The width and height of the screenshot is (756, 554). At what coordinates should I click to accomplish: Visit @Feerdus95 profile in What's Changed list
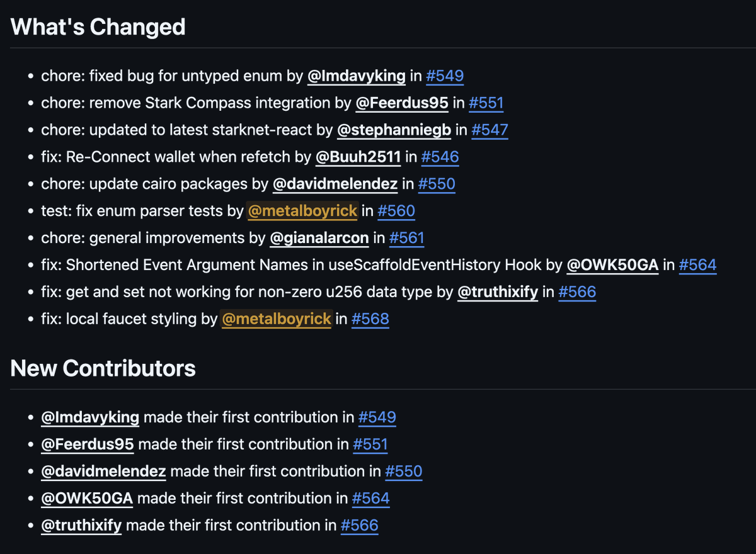402,103
